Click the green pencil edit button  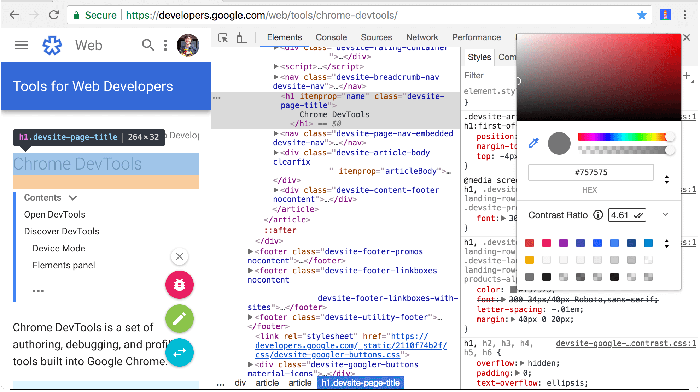[179, 319]
